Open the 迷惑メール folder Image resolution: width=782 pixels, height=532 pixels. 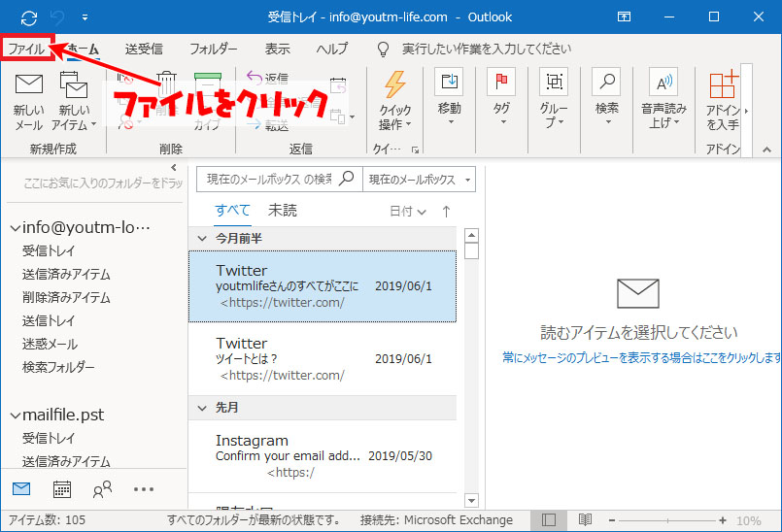(50, 344)
